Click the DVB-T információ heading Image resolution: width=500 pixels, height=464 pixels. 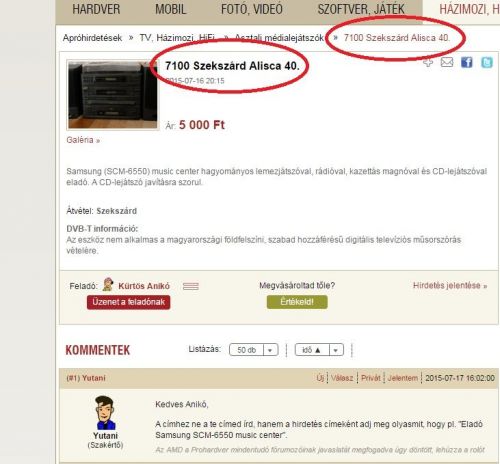[x=102, y=229]
